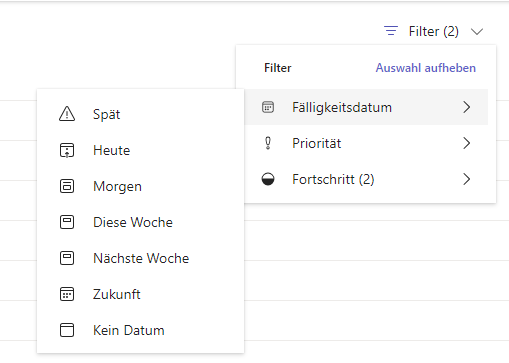Viewport: 509px width, 363px height.
Task: Click the calendar icon beside Heute
Action: 67,150
